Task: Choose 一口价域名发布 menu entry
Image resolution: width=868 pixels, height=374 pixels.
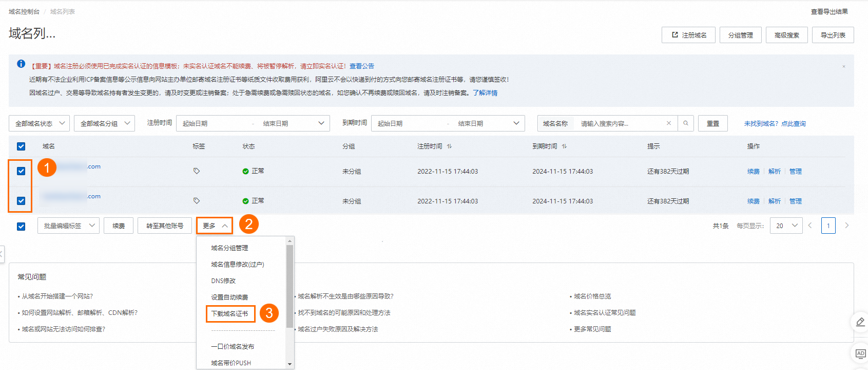Action: pos(233,347)
